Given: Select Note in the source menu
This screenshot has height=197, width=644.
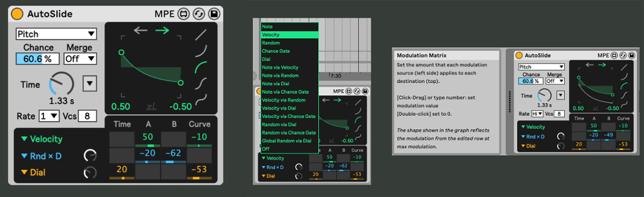Looking at the screenshot, I should 290,26.
